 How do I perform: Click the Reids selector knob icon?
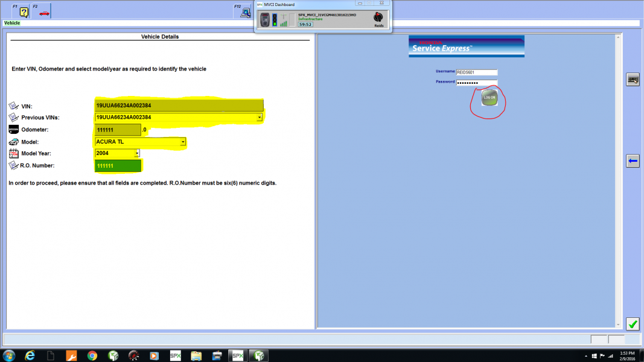(x=378, y=17)
